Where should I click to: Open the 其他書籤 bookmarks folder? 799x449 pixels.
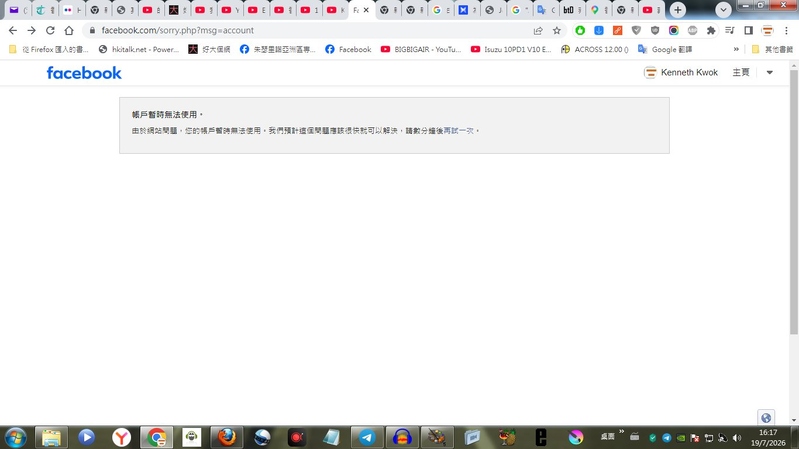(x=773, y=49)
